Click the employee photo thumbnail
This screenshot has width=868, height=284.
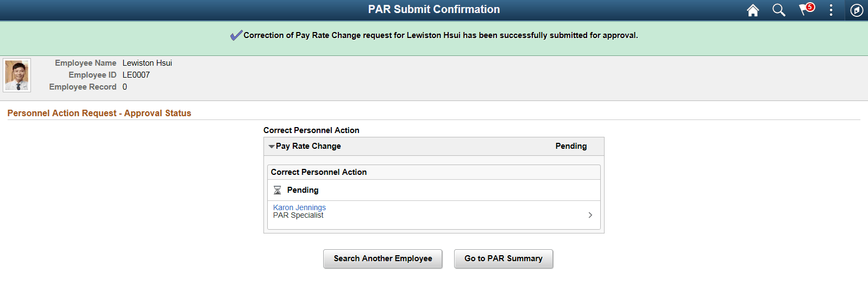17,75
